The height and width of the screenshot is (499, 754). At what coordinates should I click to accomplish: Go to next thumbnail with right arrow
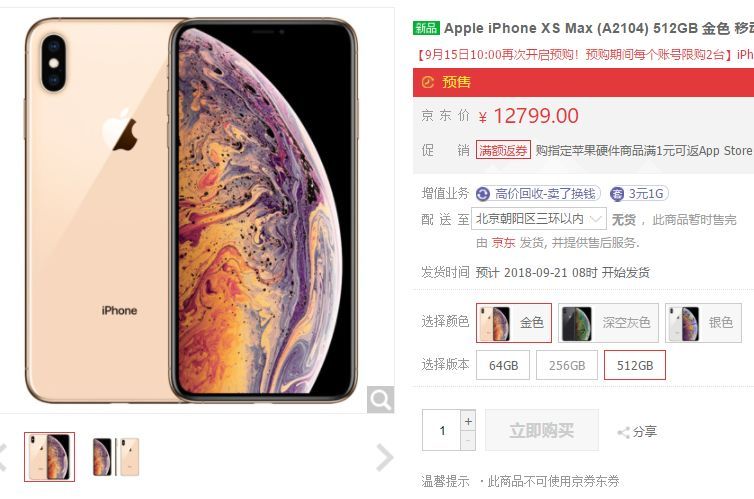(385, 457)
